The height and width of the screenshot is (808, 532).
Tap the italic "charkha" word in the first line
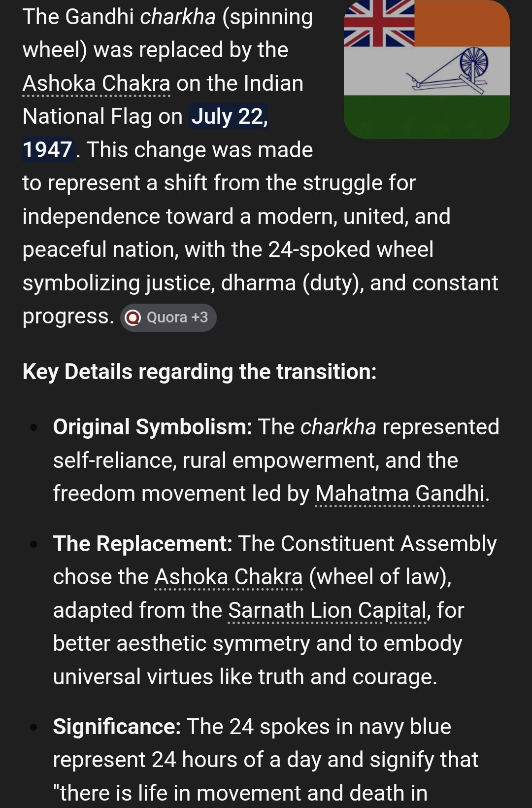(x=178, y=17)
